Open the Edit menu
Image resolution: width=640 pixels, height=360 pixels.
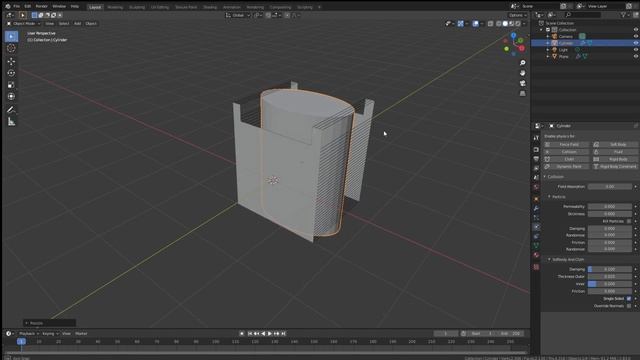coord(27,7)
